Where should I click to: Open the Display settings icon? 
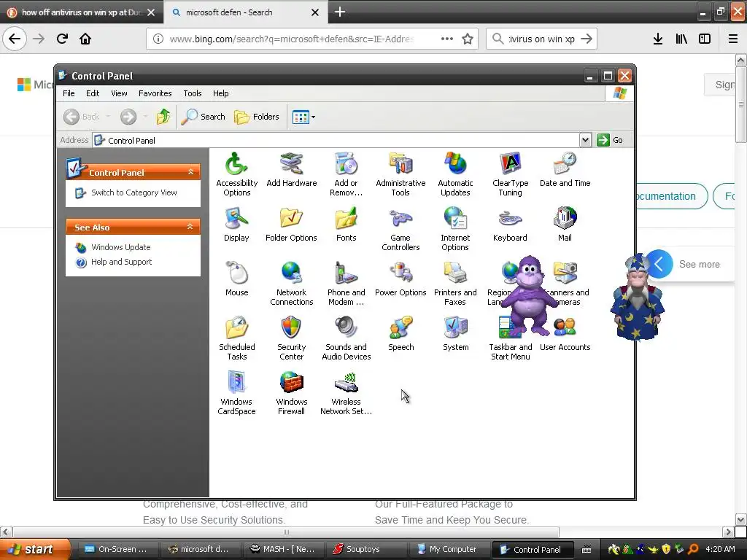tap(237, 225)
